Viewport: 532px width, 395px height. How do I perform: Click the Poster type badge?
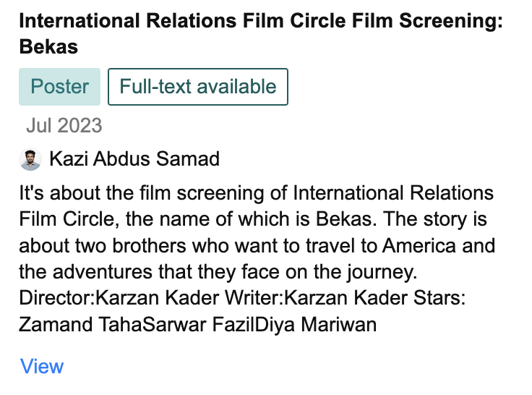click(x=60, y=87)
